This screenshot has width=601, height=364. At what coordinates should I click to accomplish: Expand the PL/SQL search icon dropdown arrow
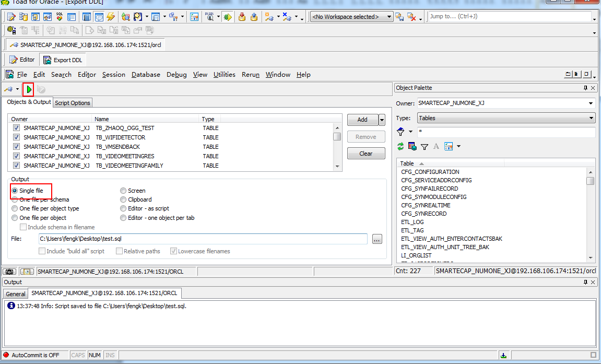tap(218, 17)
